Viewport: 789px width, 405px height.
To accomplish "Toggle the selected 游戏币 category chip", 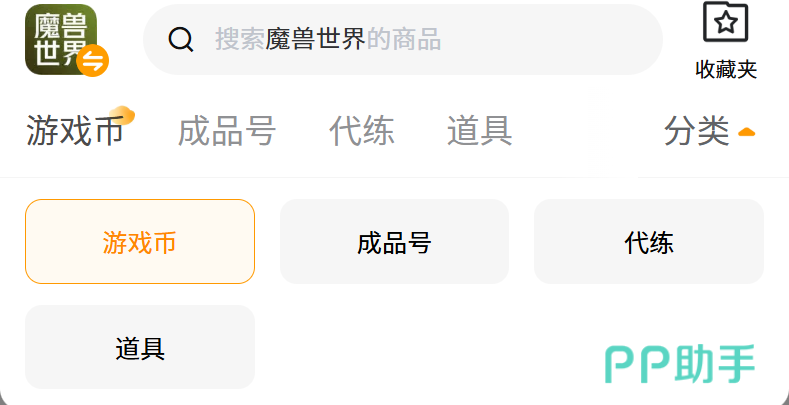I will [140, 242].
